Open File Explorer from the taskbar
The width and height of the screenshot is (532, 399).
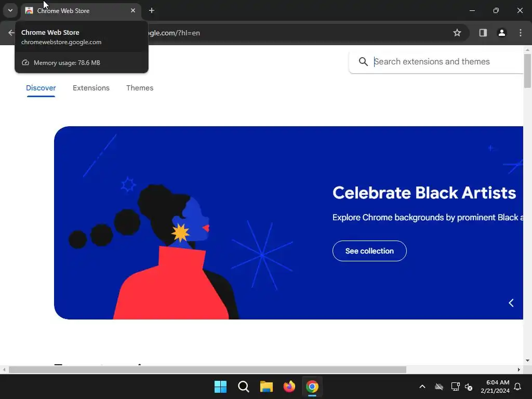(x=267, y=387)
